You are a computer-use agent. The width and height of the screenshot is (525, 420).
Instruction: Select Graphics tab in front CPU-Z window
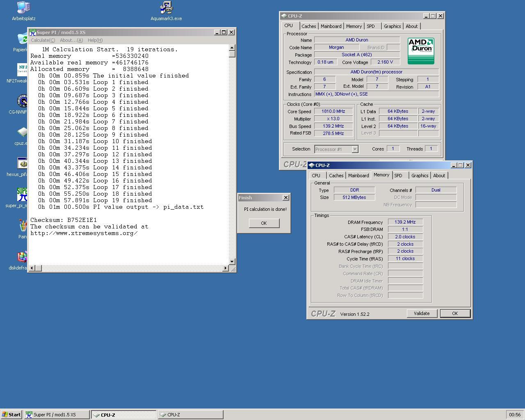click(x=420, y=176)
